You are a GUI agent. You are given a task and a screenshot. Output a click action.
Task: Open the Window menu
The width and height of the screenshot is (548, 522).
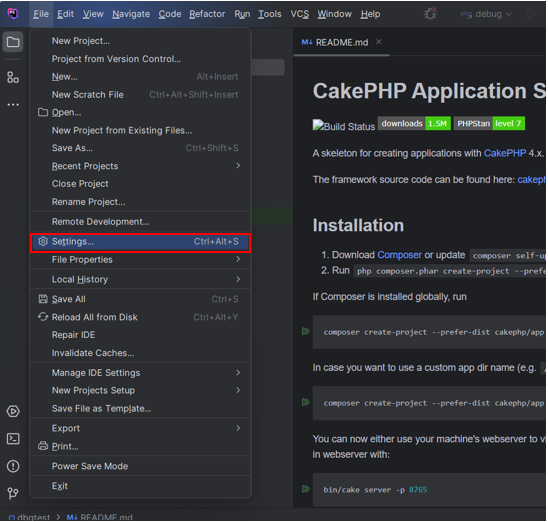[x=334, y=14]
